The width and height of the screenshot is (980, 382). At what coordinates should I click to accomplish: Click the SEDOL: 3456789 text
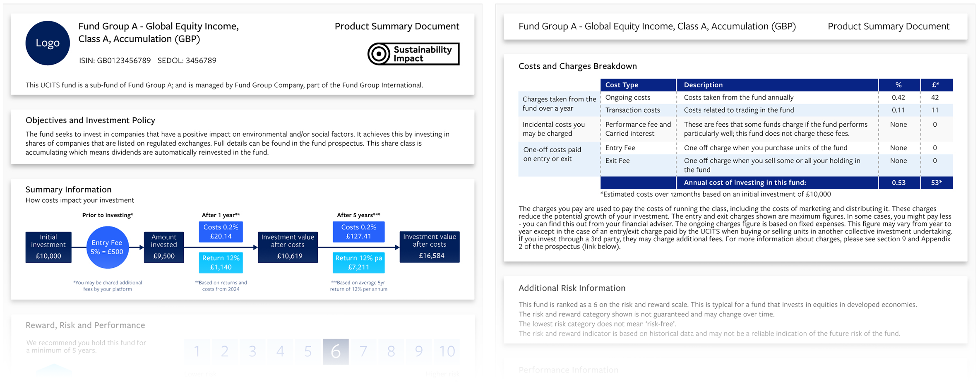coord(187,60)
